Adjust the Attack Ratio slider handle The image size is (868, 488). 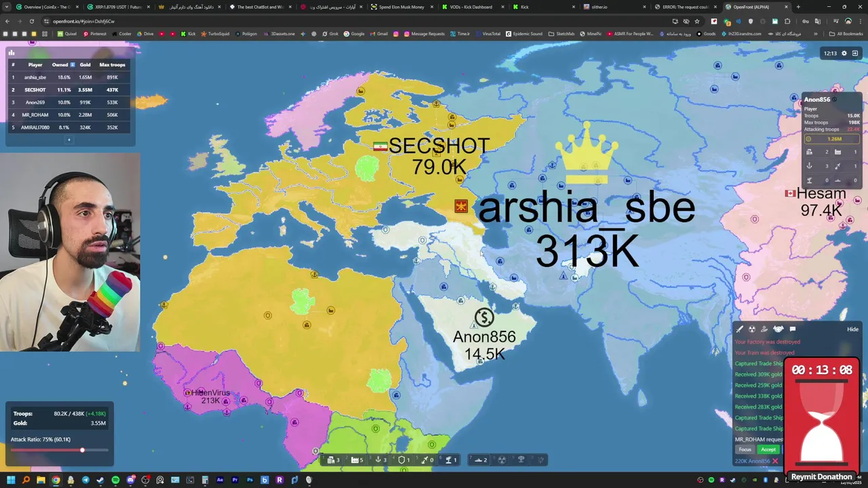point(82,450)
